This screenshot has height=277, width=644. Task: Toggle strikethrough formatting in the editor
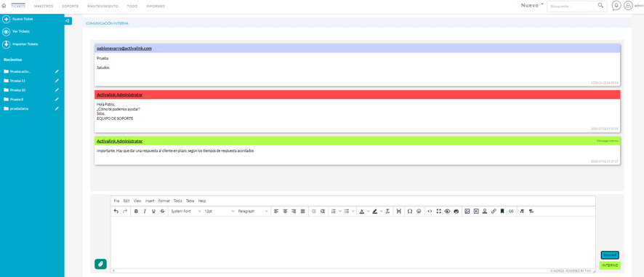(162, 212)
